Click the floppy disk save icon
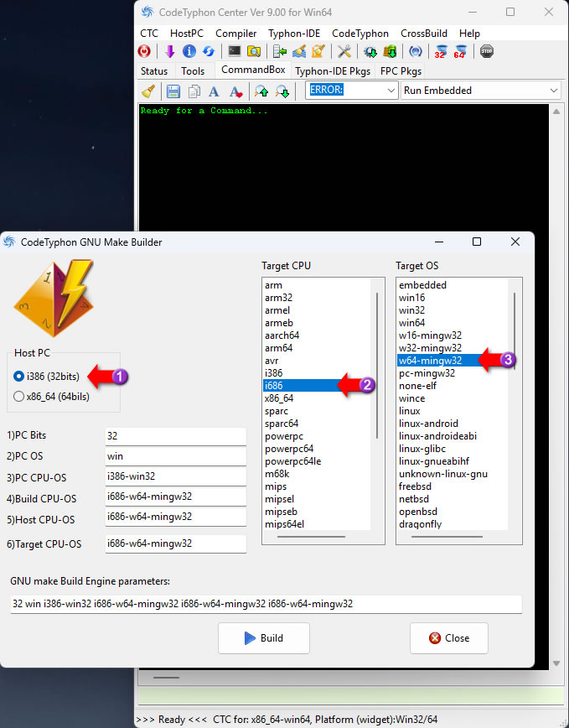Screen dimensions: 569x728 (173, 91)
